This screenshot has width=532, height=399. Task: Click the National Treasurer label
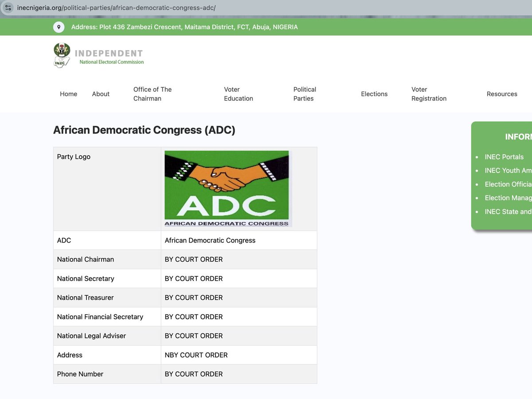(86, 297)
